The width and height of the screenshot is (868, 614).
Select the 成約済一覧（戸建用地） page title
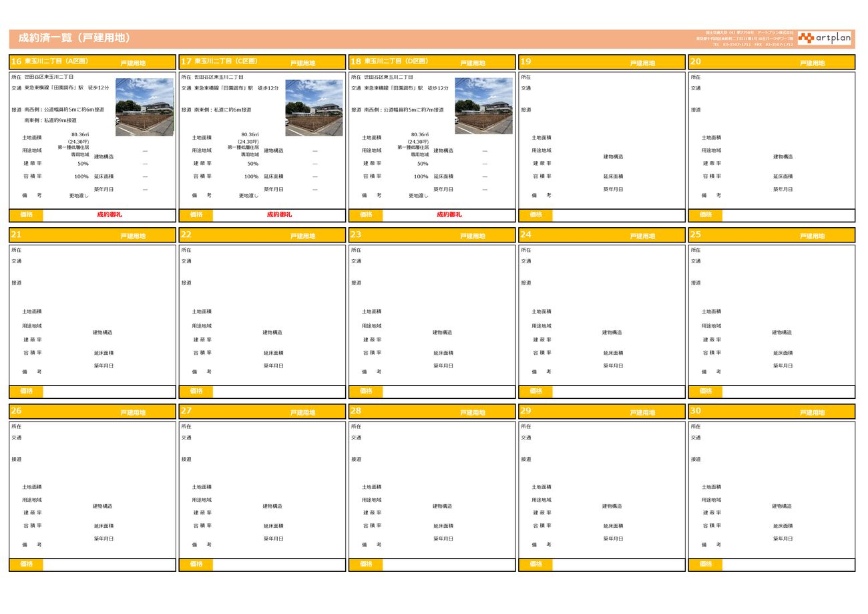(73, 38)
